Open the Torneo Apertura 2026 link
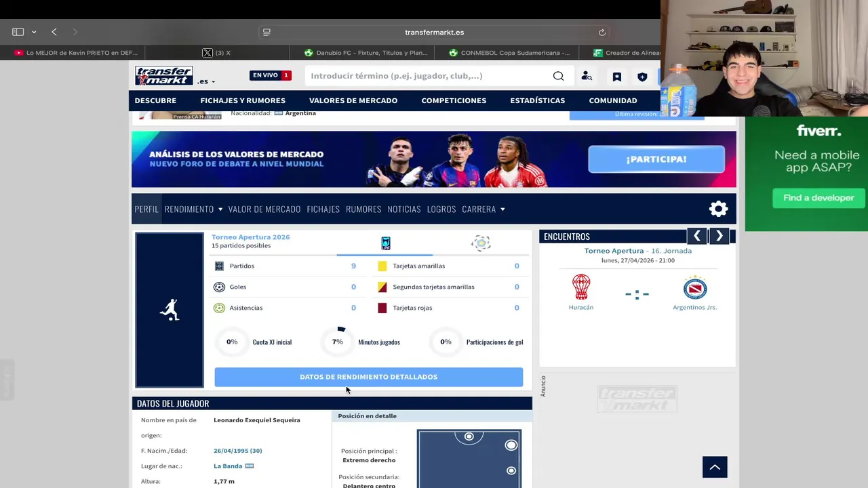Screen dimensions: 868x488 (x=250, y=237)
